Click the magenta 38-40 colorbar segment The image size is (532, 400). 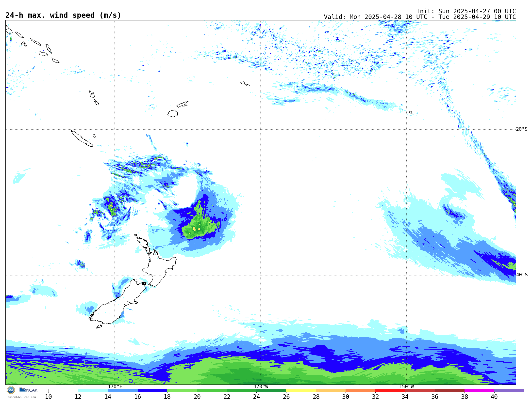click(479, 390)
